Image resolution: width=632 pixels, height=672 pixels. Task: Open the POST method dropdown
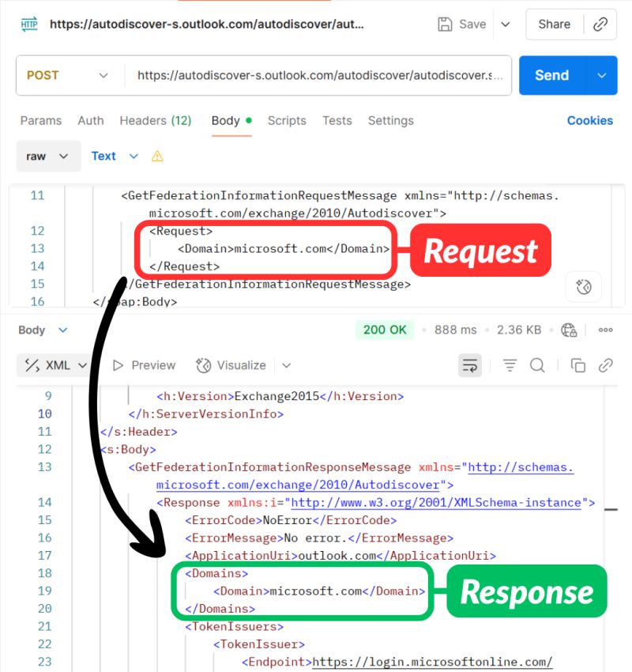69,75
